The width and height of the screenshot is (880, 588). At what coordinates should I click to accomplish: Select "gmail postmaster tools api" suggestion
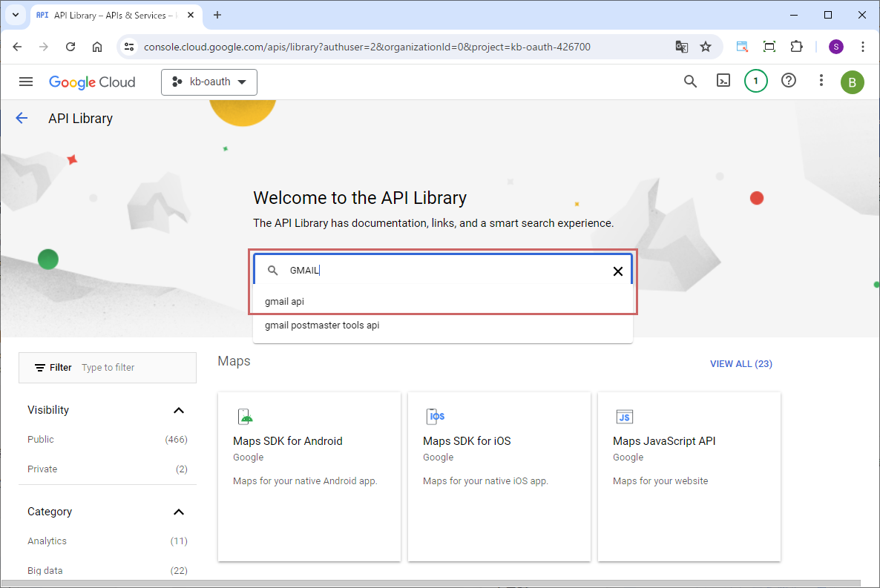322,326
